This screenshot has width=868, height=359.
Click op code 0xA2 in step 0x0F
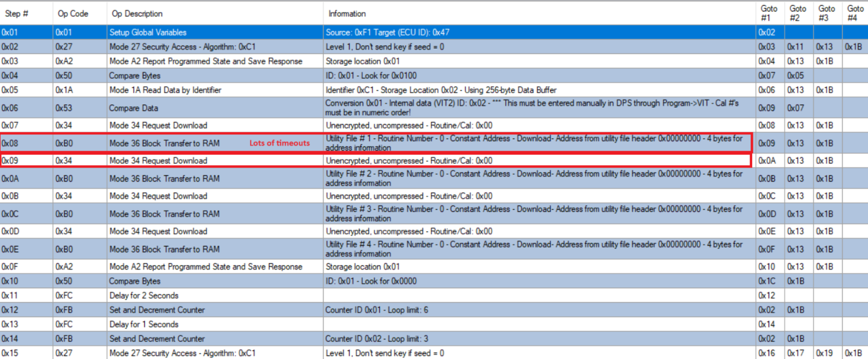click(80, 267)
